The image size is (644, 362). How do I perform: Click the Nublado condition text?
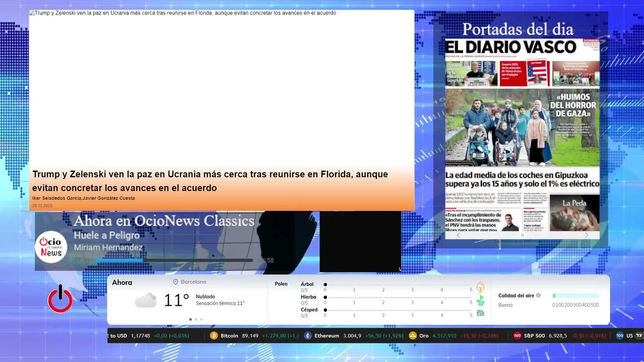click(206, 297)
